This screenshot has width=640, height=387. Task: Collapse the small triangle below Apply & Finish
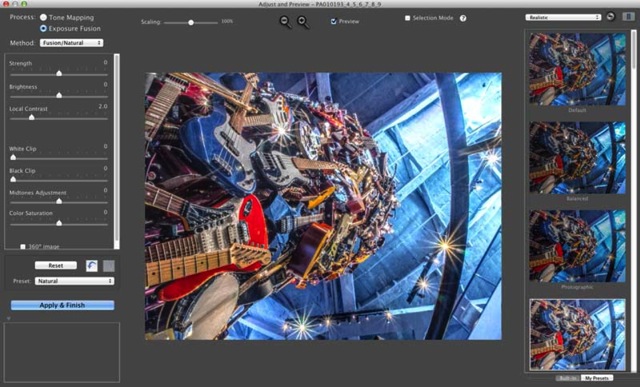pos(8,318)
